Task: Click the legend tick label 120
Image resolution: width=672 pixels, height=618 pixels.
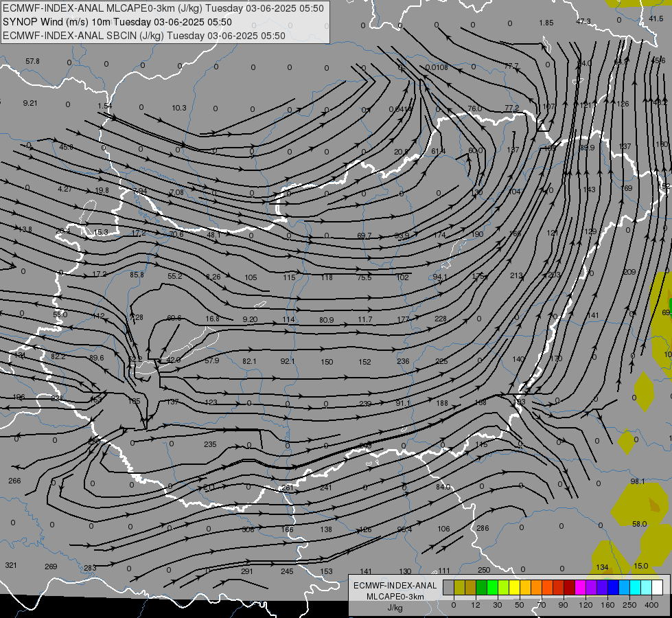Action: [x=586, y=605]
